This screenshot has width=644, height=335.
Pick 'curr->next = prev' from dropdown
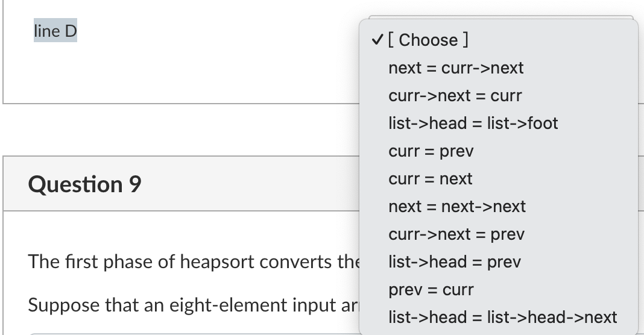(x=499, y=234)
